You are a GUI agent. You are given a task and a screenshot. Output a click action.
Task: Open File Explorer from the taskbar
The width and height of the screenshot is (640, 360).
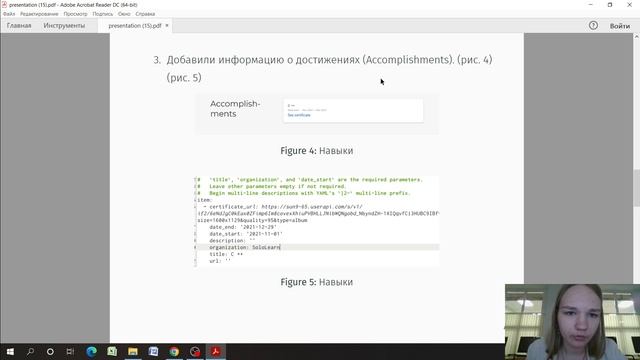[x=133, y=351]
